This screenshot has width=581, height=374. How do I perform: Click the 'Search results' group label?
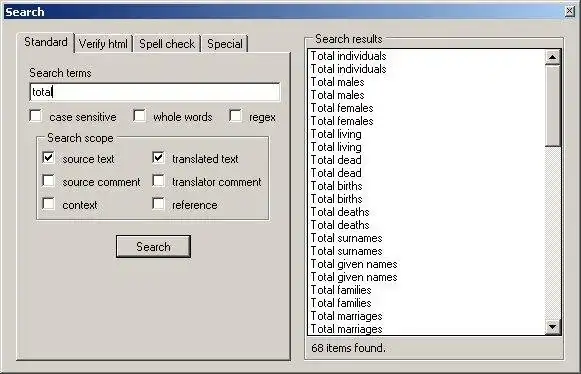point(348,39)
